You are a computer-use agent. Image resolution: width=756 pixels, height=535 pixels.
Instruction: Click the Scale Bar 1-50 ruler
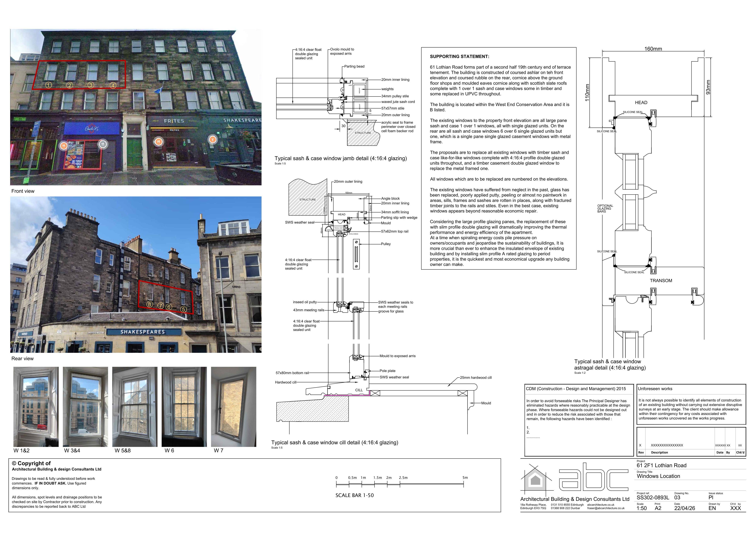[400, 484]
